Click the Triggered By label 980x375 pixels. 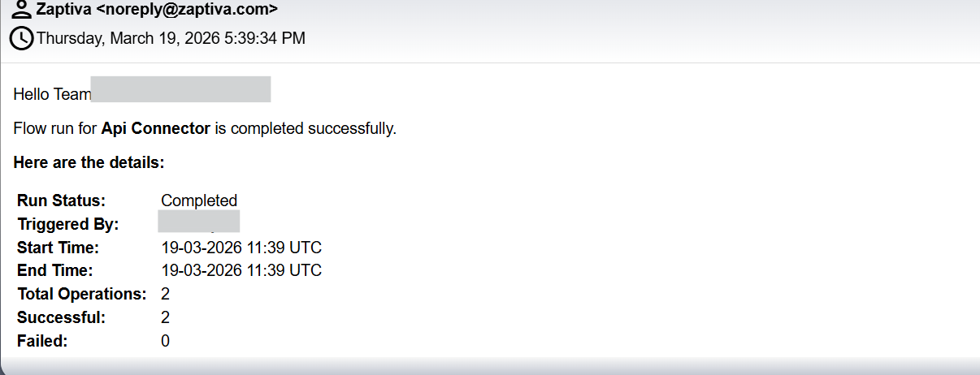(67, 224)
